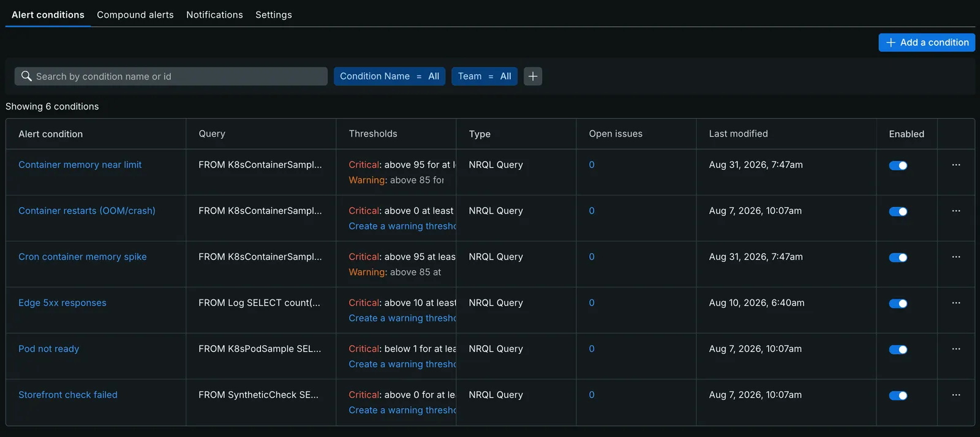Click the Aug 10, 2026, 6:40am date
Screen dimensions: 980x437
[x=756, y=302]
